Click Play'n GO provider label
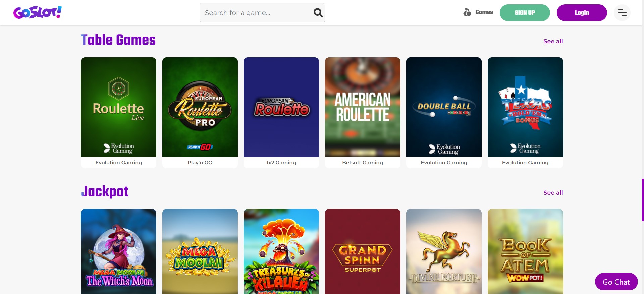The width and height of the screenshot is (644, 294). pos(200,163)
